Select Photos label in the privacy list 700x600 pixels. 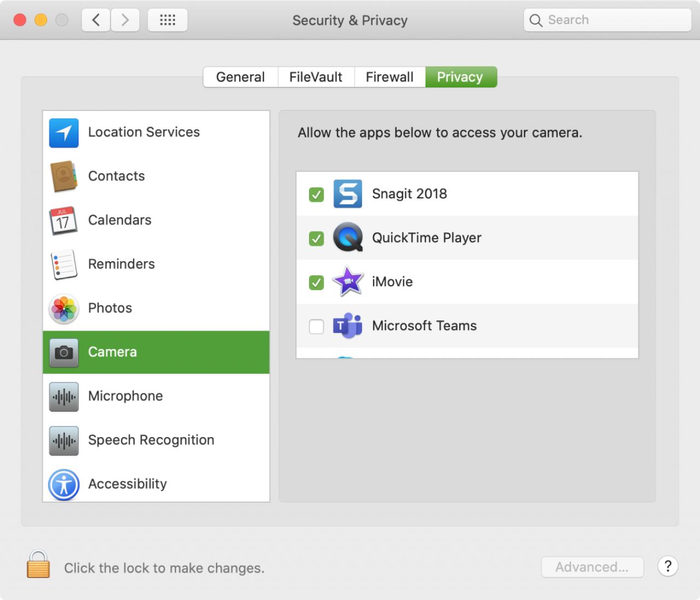pos(110,308)
